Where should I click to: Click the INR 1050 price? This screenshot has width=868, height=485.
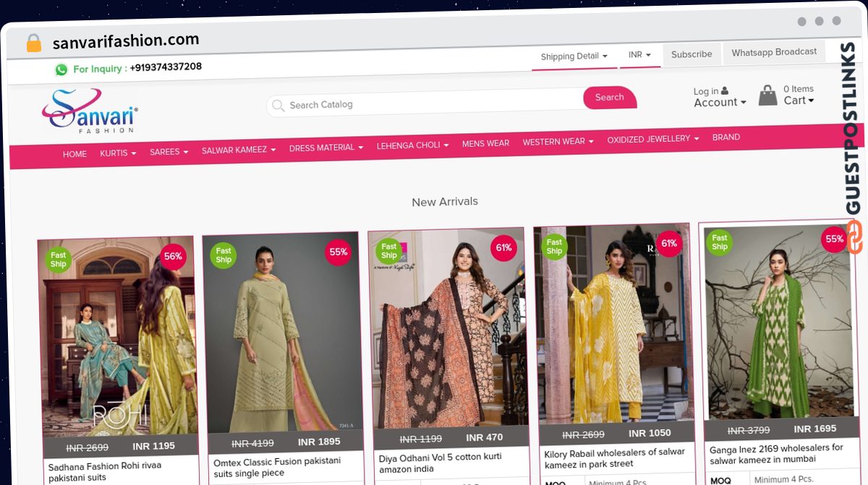coord(650,433)
